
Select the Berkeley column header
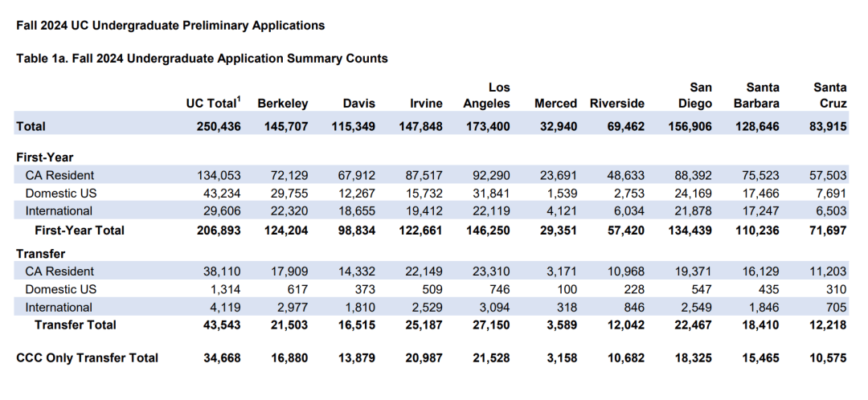282,104
